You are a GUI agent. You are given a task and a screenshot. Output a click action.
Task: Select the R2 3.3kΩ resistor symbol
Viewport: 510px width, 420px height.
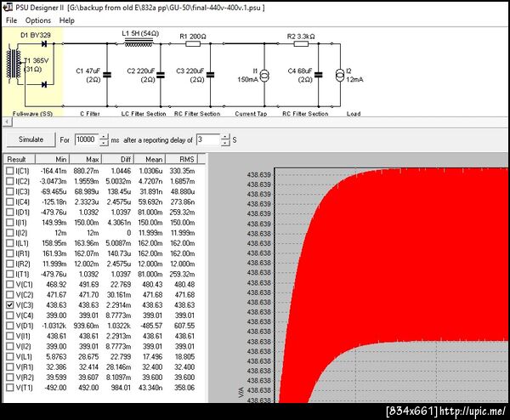point(301,43)
